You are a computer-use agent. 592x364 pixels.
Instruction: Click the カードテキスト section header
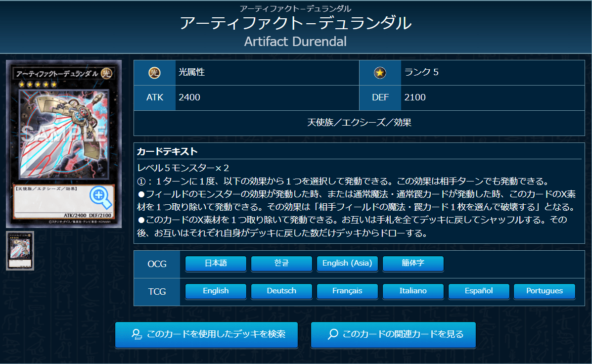167,151
